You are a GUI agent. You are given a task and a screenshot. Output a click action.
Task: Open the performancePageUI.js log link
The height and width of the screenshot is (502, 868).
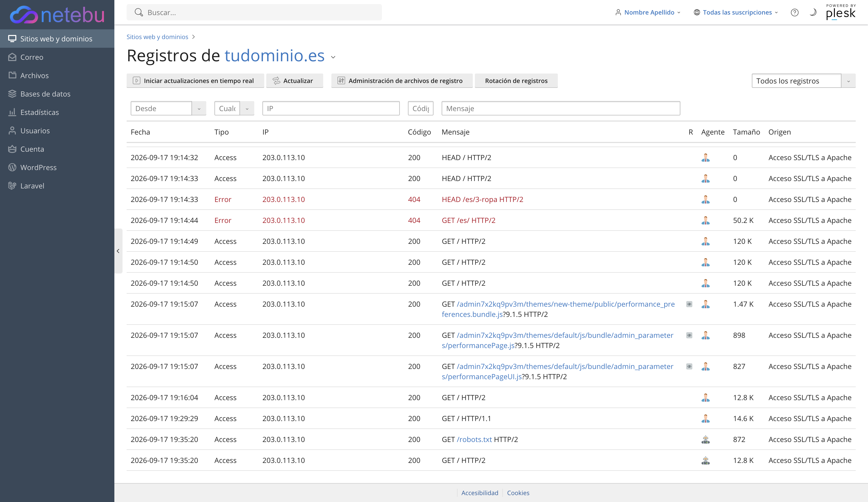(x=557, y=372)
